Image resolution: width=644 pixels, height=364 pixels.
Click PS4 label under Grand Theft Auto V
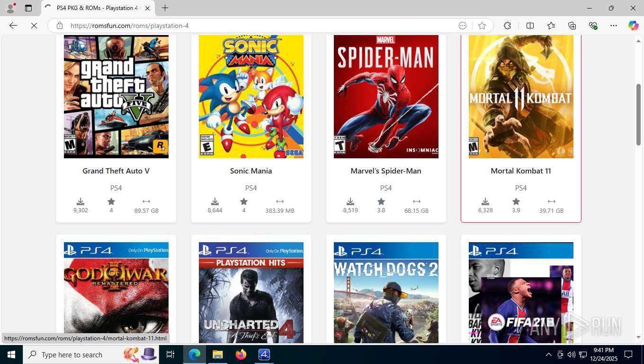click(x=116, y=188)
